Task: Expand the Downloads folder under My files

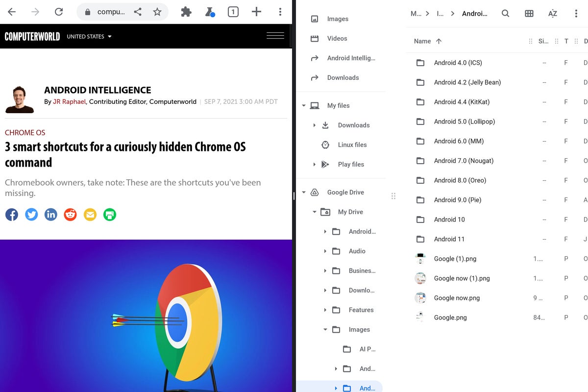Action: [x=315, y=125]
